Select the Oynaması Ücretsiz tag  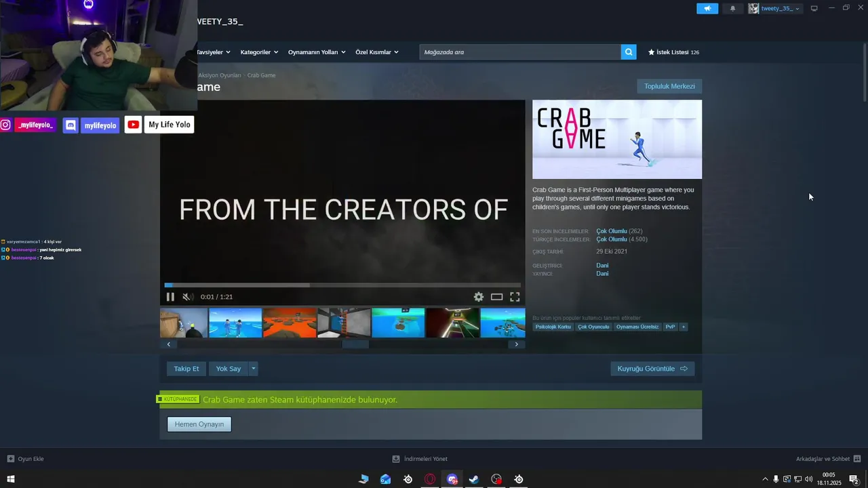tap(637, 327)
